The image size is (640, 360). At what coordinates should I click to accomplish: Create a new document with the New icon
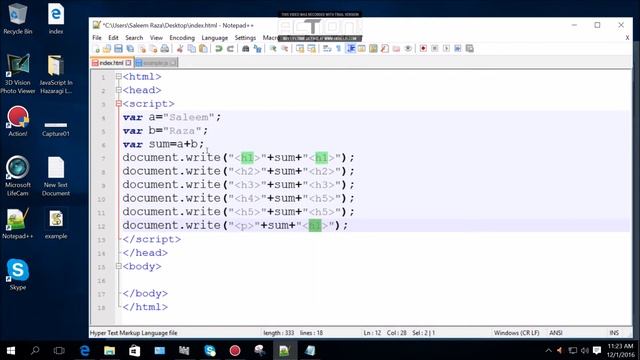coord(97,49)
